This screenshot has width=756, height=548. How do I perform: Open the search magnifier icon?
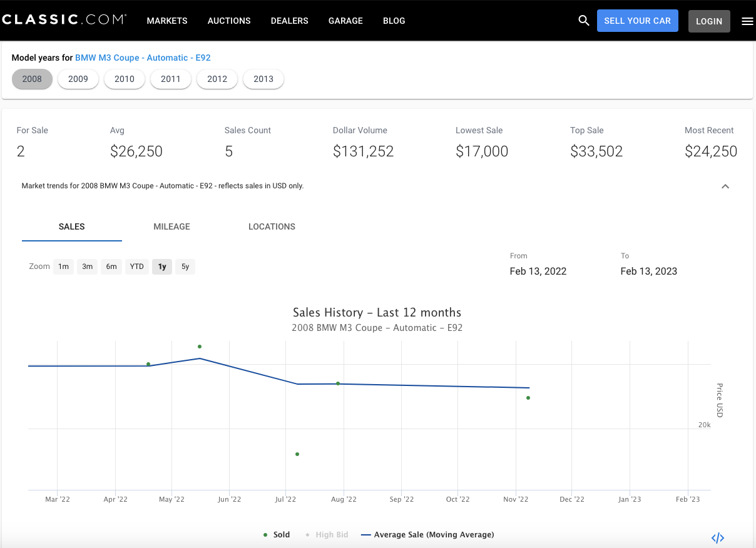click(x=584, y=21)
